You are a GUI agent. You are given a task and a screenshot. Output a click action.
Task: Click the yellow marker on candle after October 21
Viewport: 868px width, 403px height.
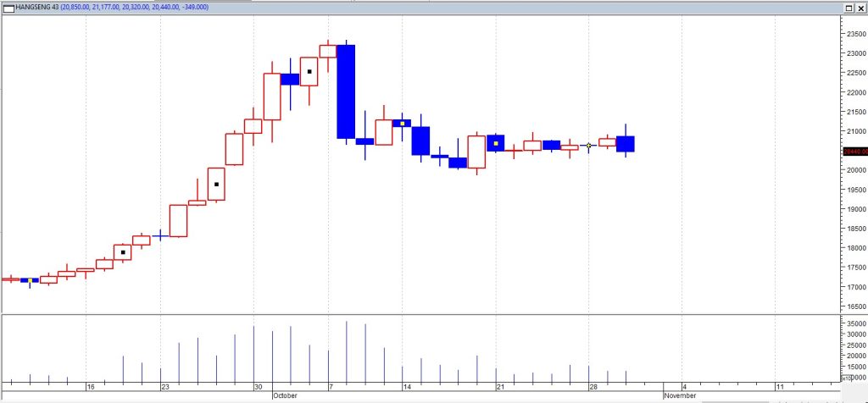[496, 143]
